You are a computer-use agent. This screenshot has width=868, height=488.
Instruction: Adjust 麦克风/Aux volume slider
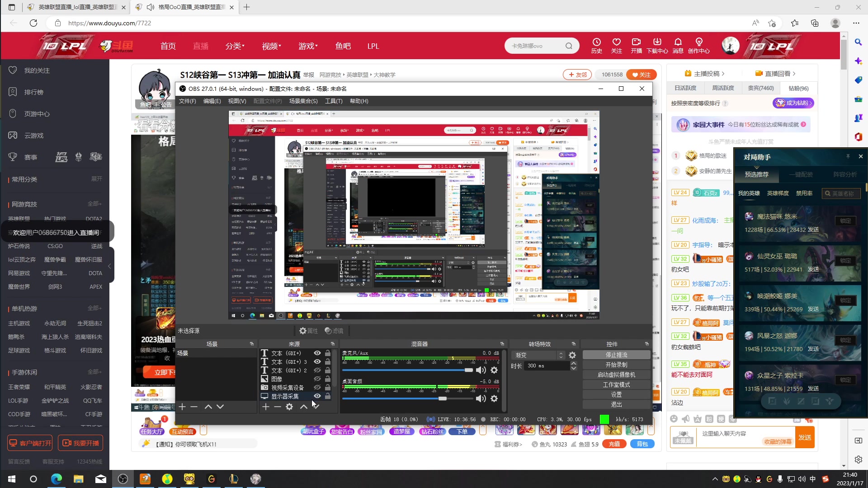click(407, 370)
